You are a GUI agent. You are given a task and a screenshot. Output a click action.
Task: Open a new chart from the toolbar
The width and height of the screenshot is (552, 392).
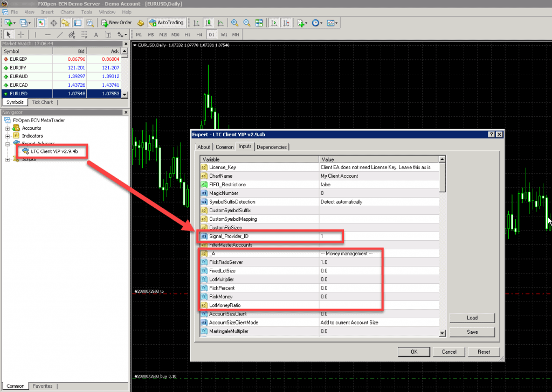click(9, 23)
